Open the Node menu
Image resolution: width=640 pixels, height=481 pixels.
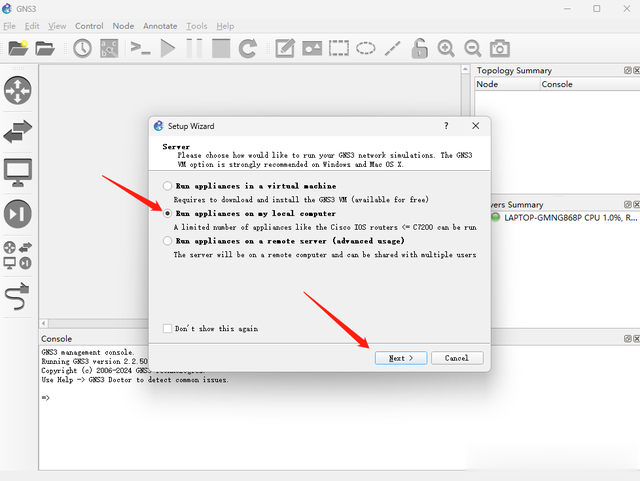click(x=123, y=26)
